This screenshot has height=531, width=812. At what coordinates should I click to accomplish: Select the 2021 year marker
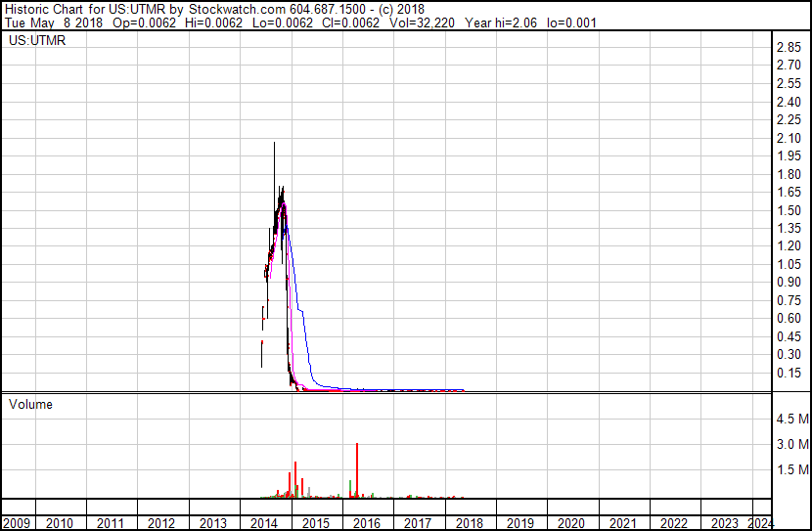coord(623,523)
